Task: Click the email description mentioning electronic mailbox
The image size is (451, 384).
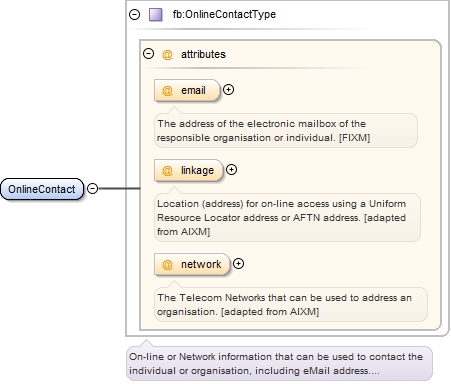Action: click(x=286, y=131)
